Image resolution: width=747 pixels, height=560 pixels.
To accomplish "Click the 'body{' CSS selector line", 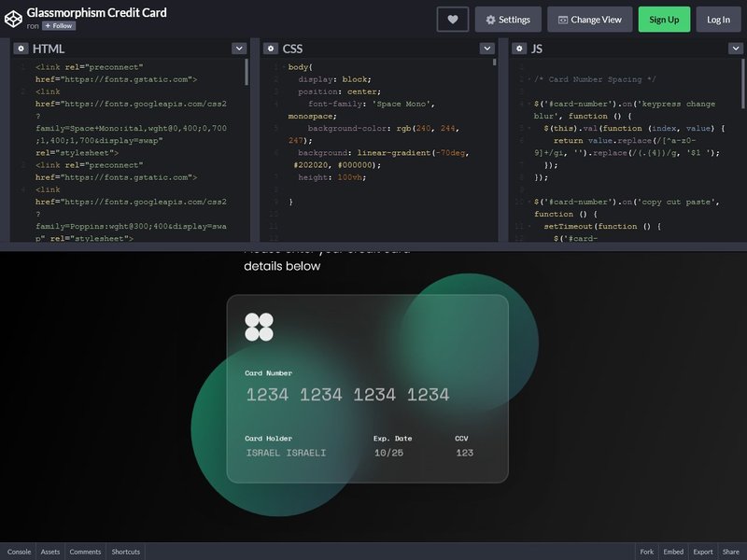I will (300, 67).
